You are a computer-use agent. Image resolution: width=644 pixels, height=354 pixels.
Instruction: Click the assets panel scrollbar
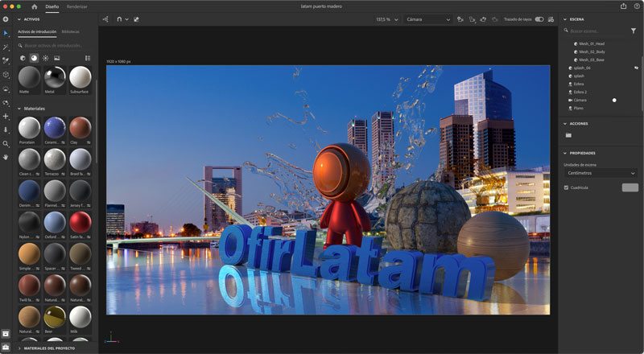coord(97,121)
